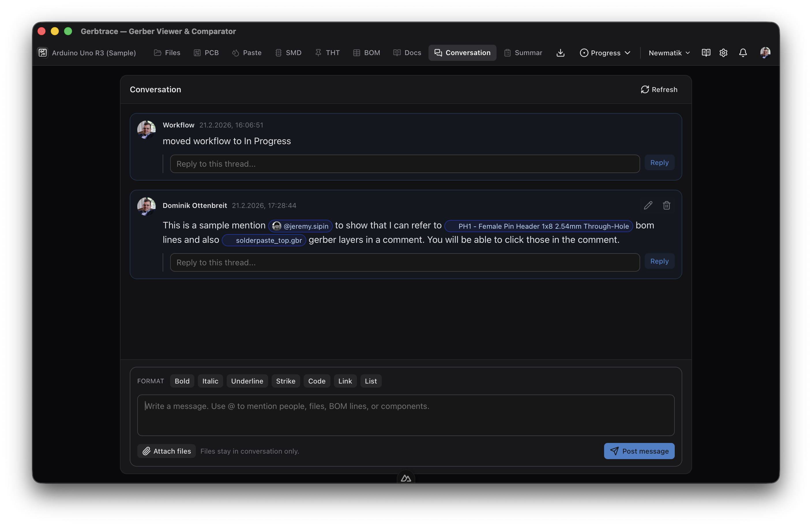The image size is (812, 526).
Task: Click the Nuxt logo badge at bottom
Action: click(406, 478)
